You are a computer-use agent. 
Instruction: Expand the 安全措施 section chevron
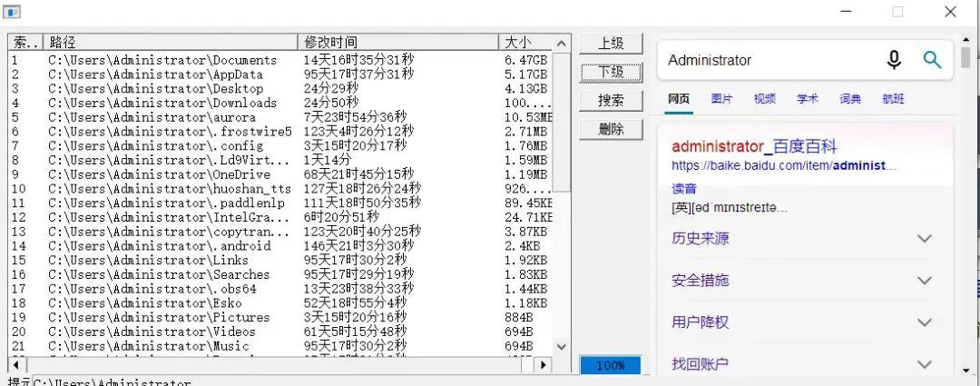(x=925, y=281)
